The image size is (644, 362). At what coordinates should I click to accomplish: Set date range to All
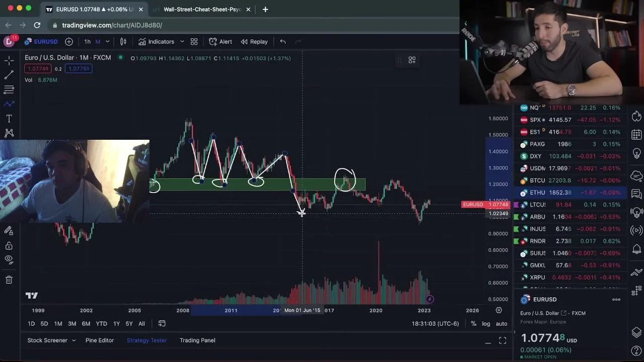pyautogui.click(x=142, y=324)
